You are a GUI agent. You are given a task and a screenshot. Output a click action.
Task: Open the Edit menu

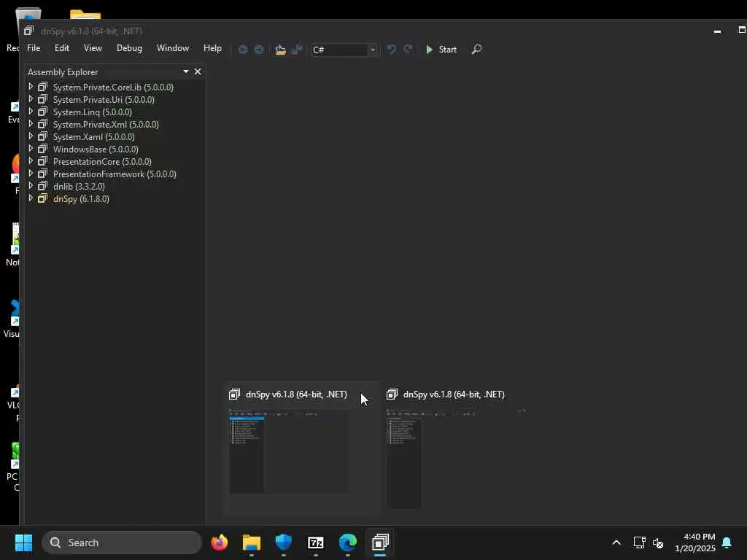coord(62,48)
